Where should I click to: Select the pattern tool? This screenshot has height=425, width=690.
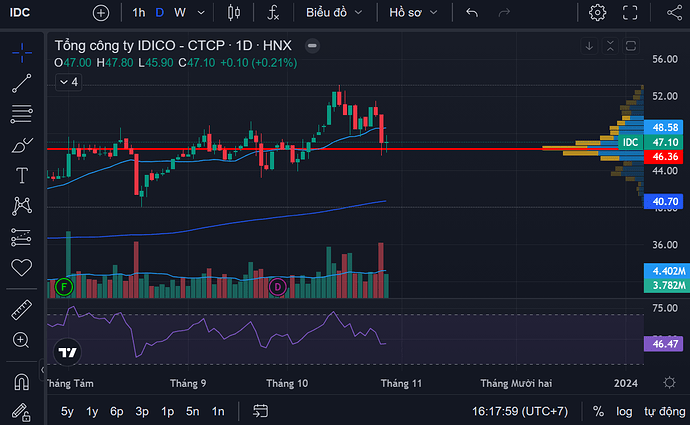(x=22, y=206)
